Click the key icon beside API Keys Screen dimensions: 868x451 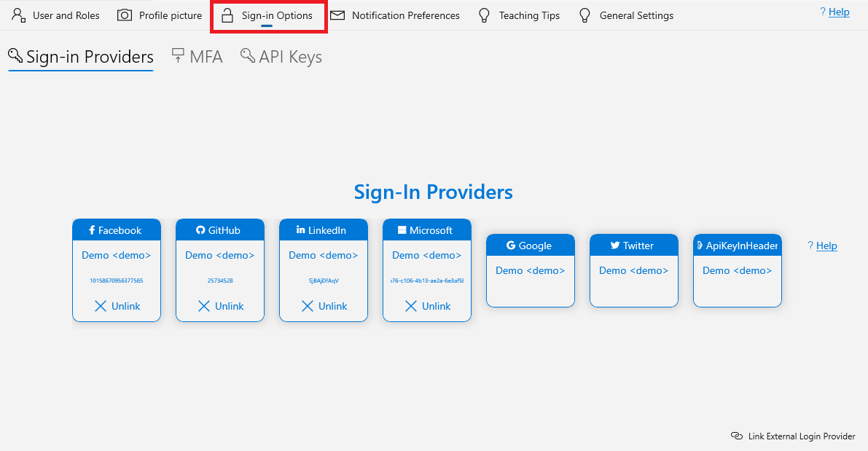[x=248, y=55]
